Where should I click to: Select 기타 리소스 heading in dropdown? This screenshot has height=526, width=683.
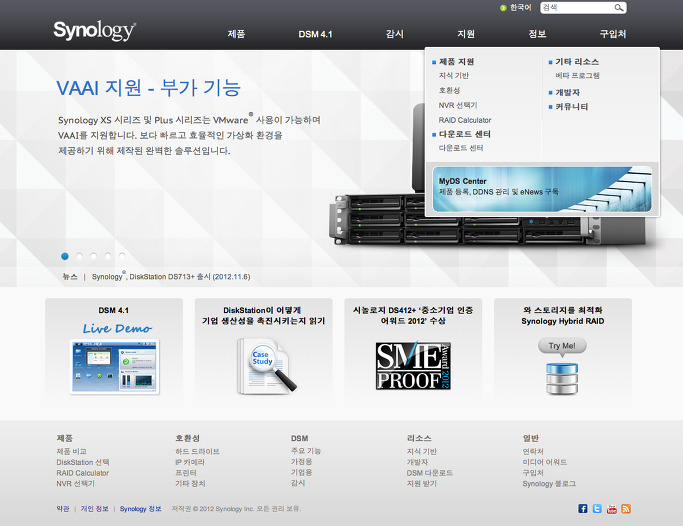[577, 62]
